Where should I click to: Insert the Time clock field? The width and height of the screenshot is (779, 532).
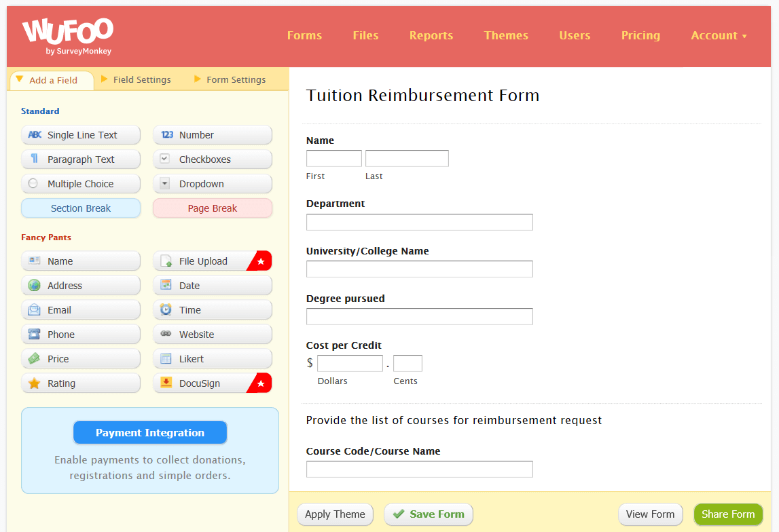coord(212,310)
